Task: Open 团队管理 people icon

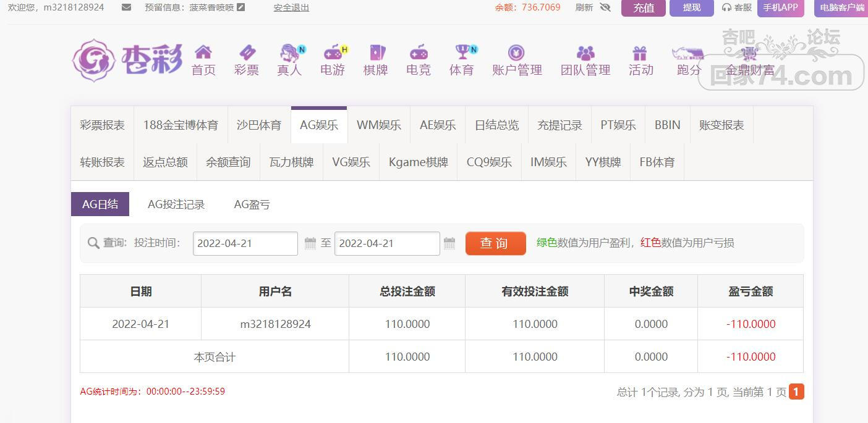Action: coord(585,52)
